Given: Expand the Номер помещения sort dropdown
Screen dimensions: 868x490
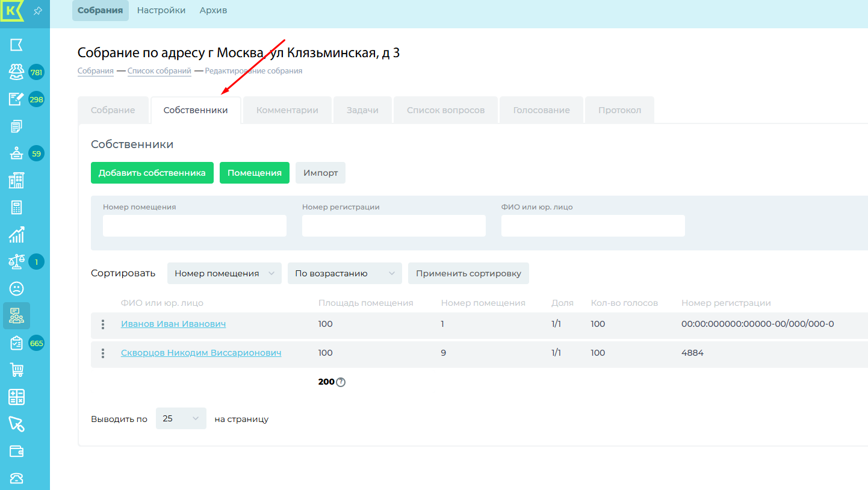Looking at the screenshot, I should 224,273.
